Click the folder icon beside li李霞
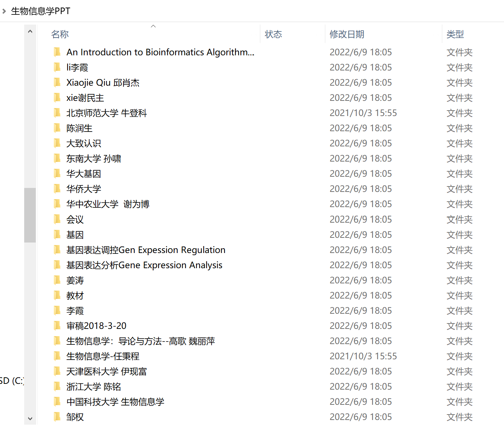504x433 pixels. [57, 67]
